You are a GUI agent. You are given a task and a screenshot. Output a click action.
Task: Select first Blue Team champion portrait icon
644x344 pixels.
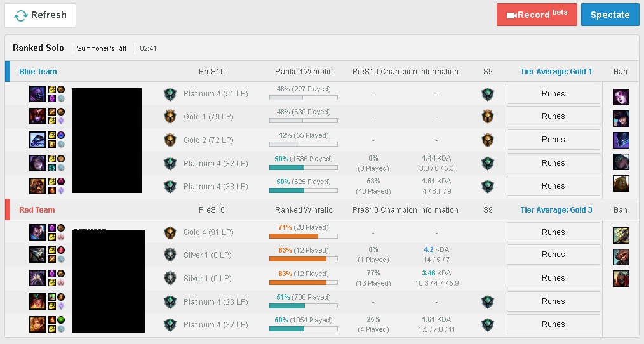click(37, 94)
